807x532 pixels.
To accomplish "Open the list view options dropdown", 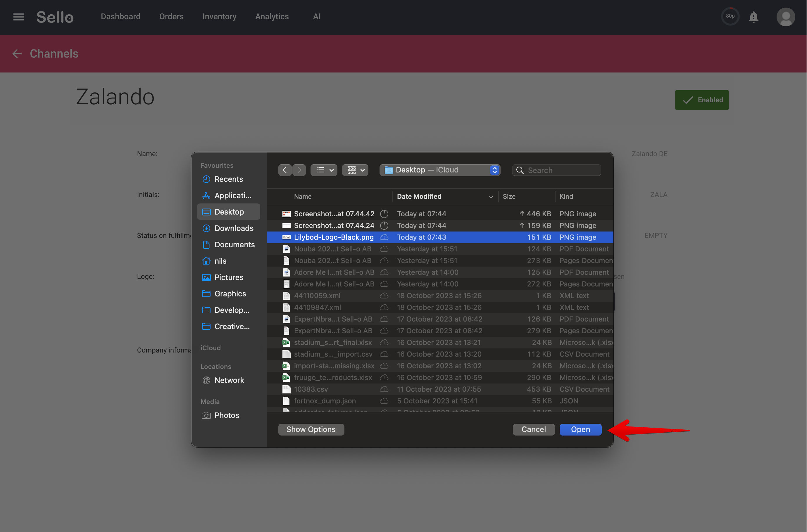I will point(324,170).
